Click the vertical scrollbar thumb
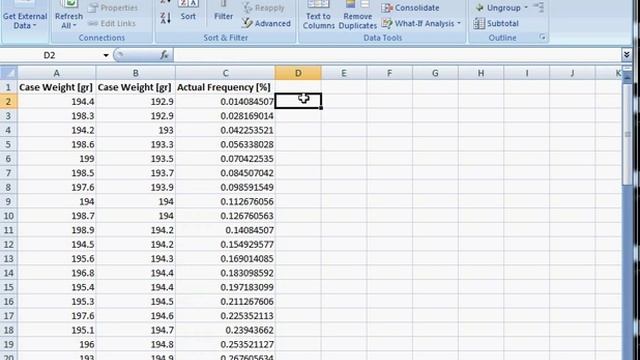The height and width of the screenshot is (360, 640). (627, 134)
